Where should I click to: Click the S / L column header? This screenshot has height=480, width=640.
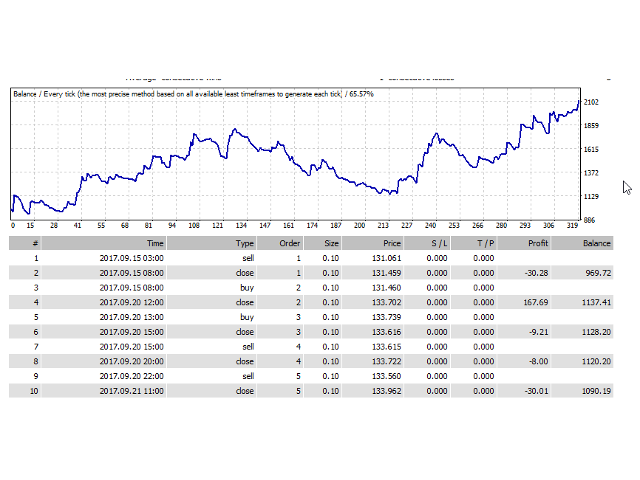click(427, 243)
